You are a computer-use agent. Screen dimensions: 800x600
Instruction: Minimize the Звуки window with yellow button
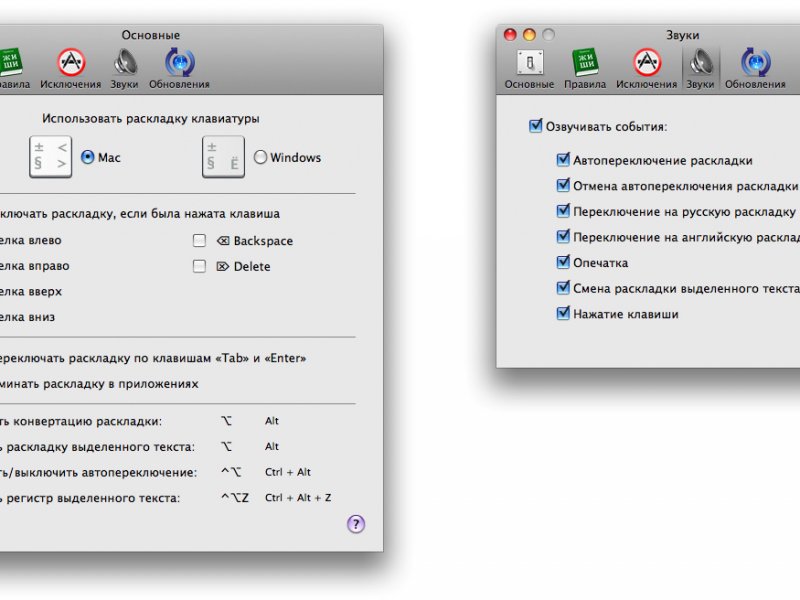point(529,35)
